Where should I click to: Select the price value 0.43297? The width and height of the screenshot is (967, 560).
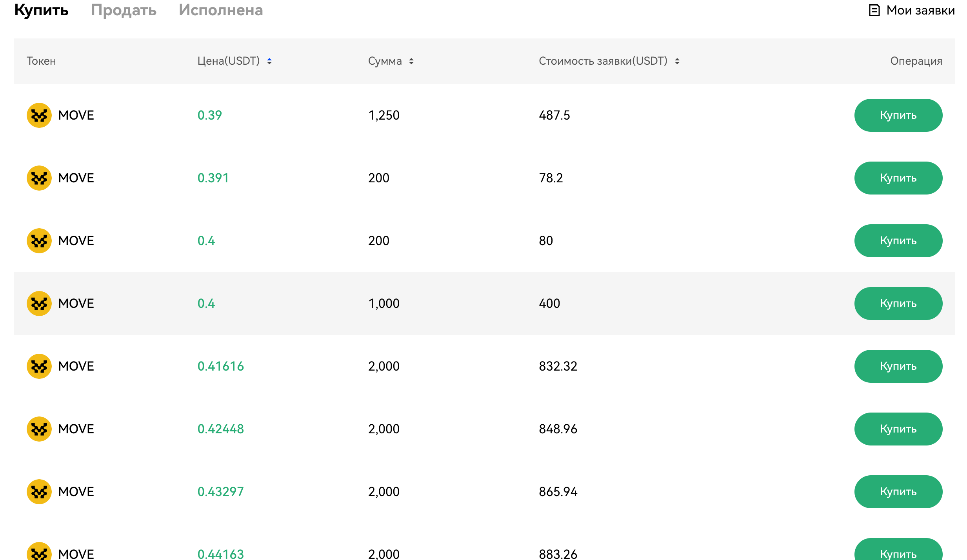point(221,492)
